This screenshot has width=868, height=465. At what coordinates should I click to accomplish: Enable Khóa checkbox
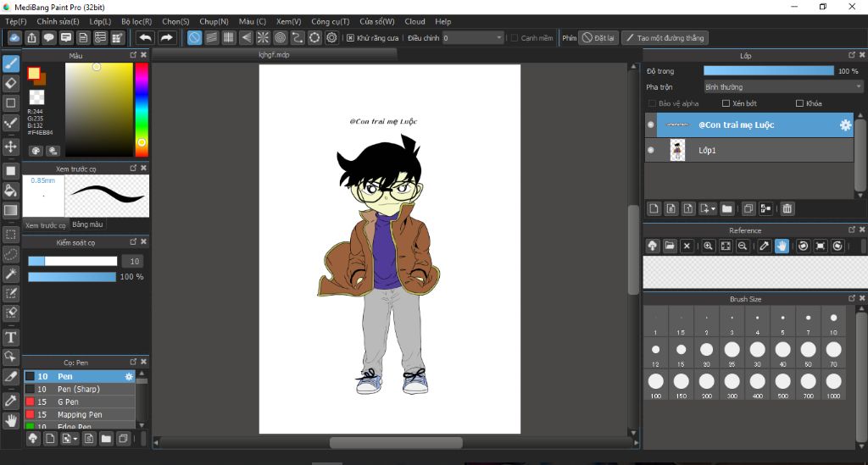(799, 103)
